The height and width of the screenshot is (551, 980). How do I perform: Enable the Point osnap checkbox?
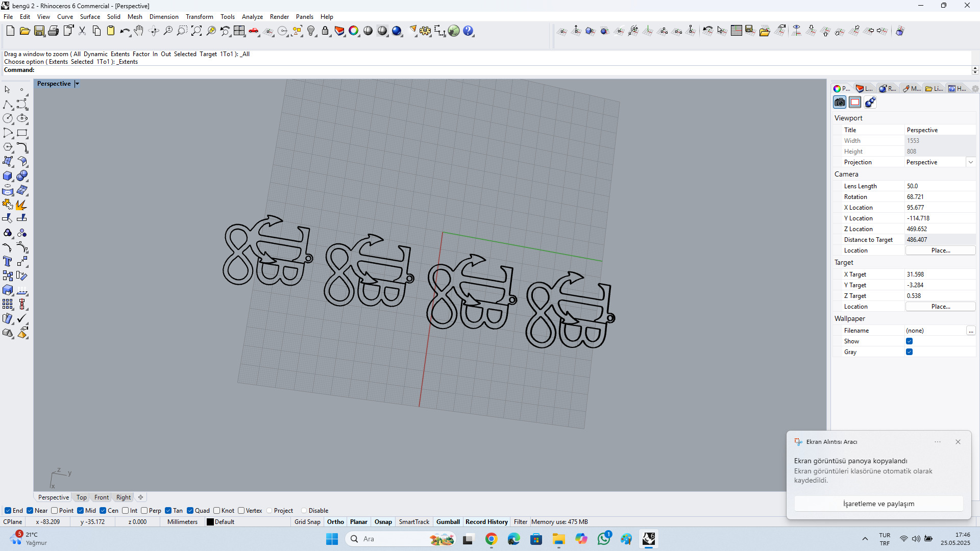pyautogui.click(x=55, y=511)
